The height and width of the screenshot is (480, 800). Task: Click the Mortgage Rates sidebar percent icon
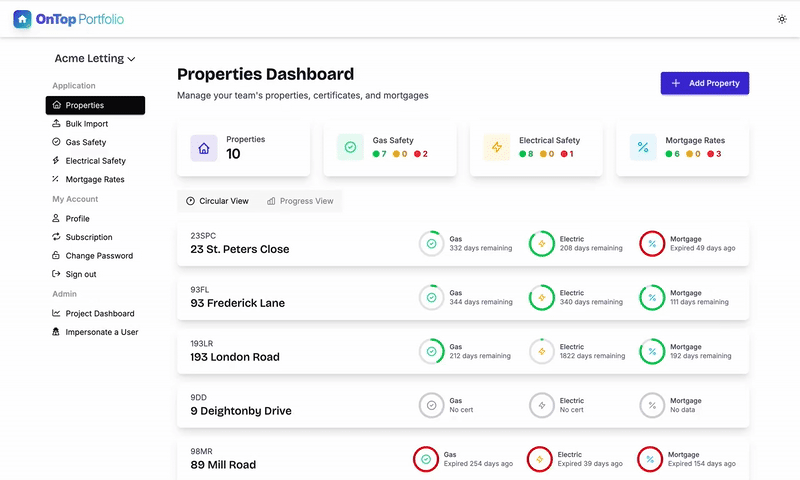(57, 180)
